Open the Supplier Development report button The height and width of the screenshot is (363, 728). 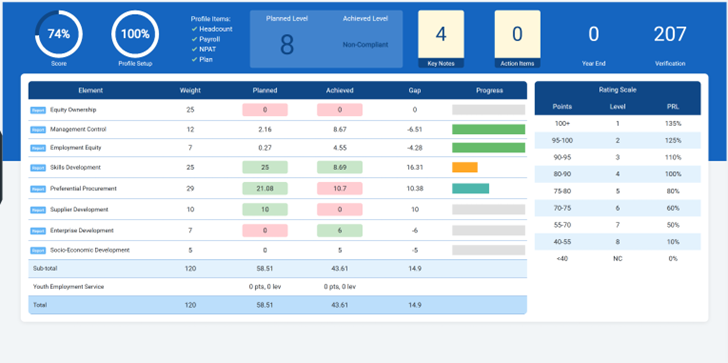pos(38,210)
